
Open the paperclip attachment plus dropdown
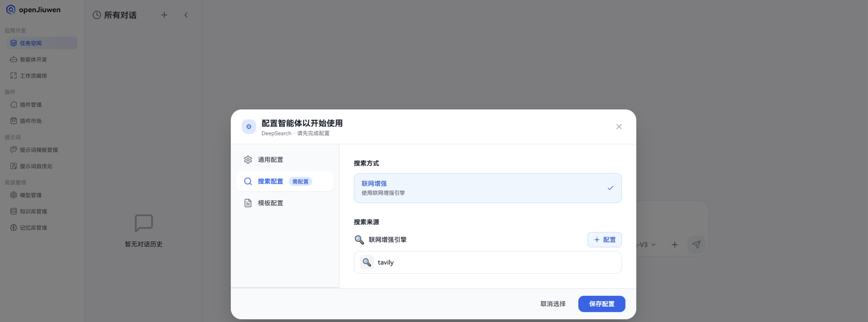click(x=675, y=244)
